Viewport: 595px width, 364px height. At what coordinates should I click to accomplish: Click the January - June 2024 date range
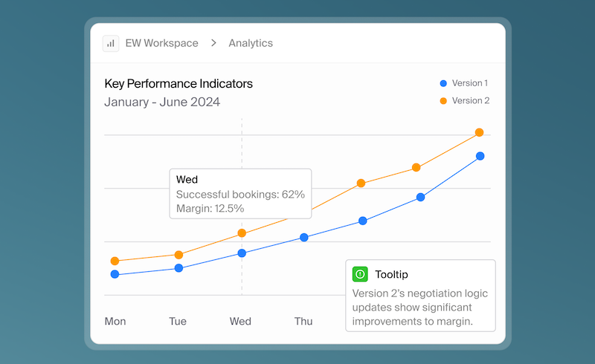(162, 103)
